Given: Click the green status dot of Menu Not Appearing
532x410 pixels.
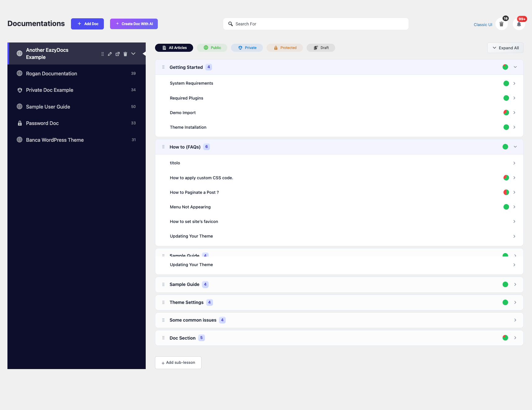Looking at the screenshot, I should (506, 207).
